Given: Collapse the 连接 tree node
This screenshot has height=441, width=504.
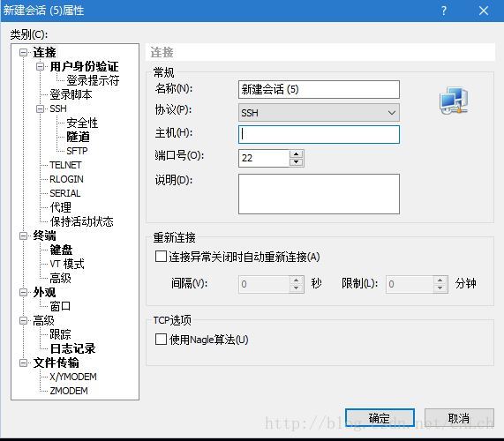Looking at the screenshot, I should point(23,52).
